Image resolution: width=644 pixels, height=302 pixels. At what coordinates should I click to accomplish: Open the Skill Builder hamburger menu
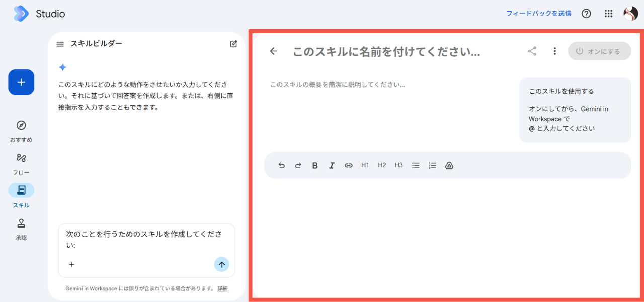60,44
